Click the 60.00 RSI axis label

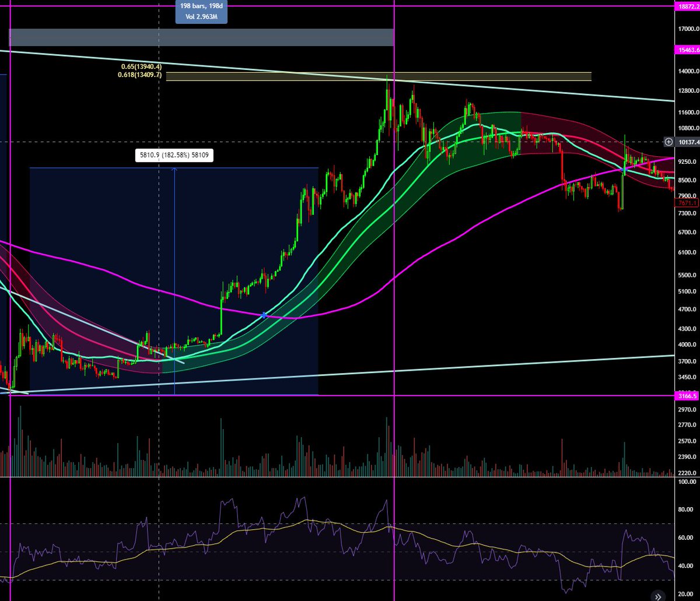[x=687, y=537]
